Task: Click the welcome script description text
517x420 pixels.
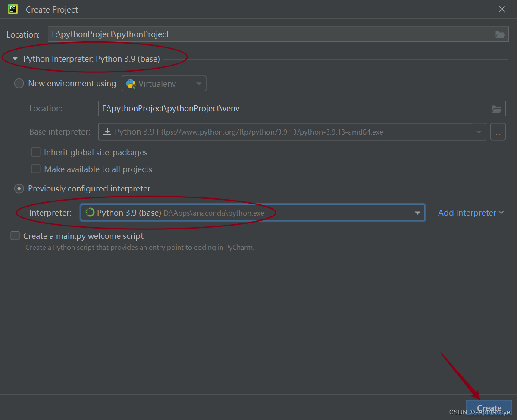Action: tap(140, 247)
